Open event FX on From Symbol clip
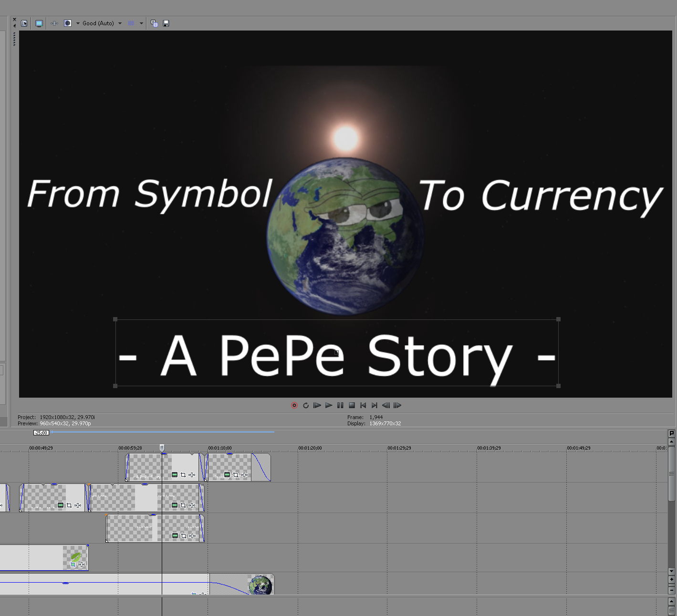Image resolution: width=677 pixels, height=616 pixels. (x=192, y=505)
